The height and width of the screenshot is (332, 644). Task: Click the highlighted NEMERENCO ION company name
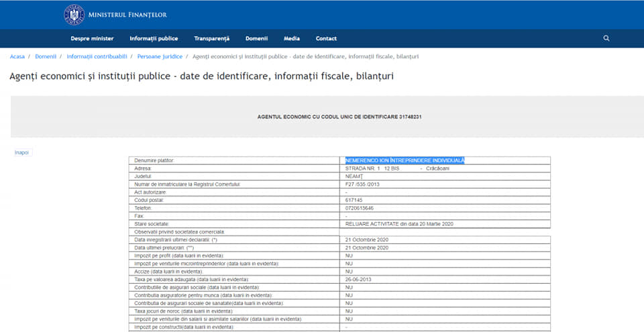tap(405, 160)
